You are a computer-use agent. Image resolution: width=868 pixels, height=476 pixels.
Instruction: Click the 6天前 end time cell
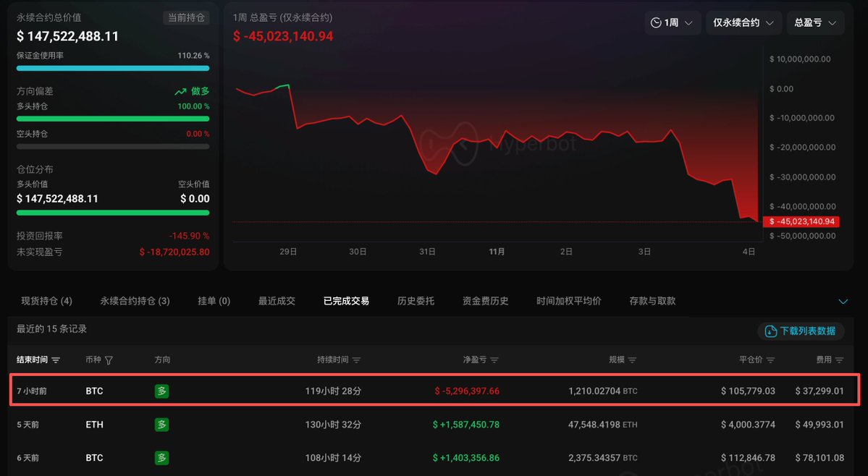(x=27, y=458)
